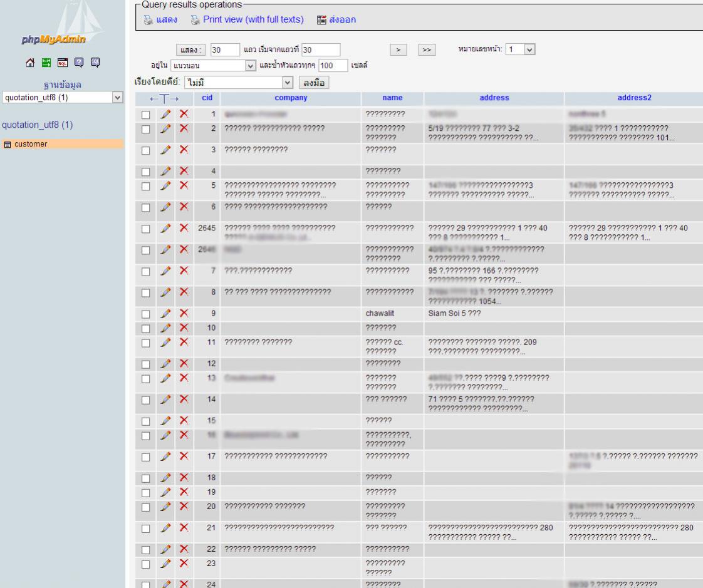The height and width of the screenshot is (588, 703).
Task: Tick the checkbox for row cid 19
Action: click(x=146, y=493)
